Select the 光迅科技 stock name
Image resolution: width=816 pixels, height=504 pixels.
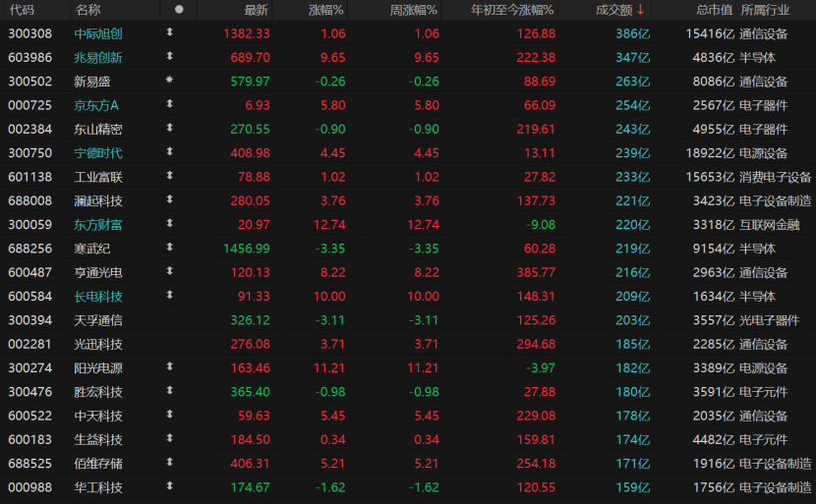(98, 344)
